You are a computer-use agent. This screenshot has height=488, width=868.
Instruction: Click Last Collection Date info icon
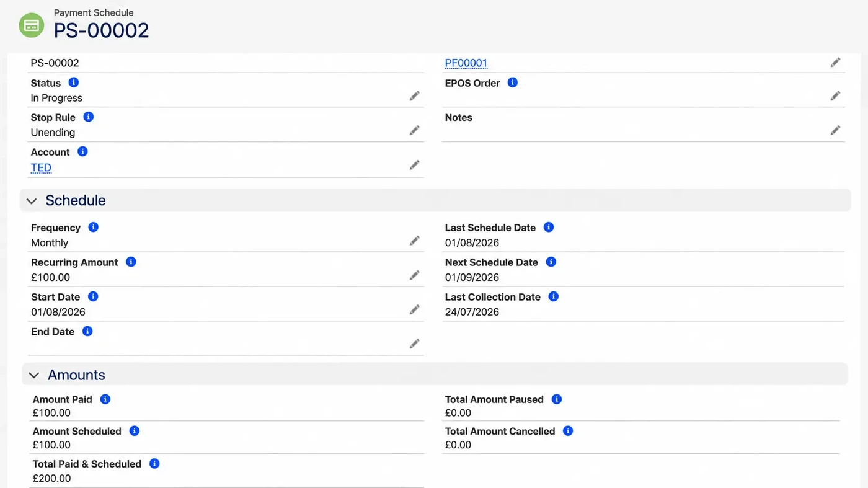(553, 296)
